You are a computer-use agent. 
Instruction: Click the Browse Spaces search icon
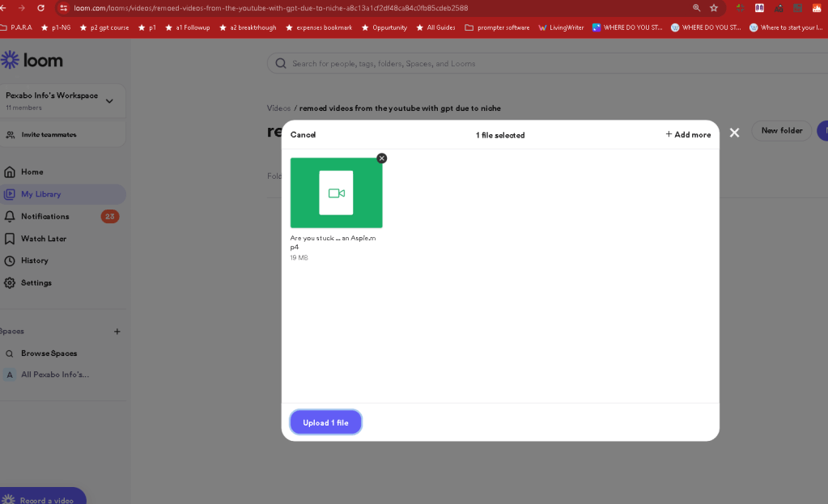10,354
